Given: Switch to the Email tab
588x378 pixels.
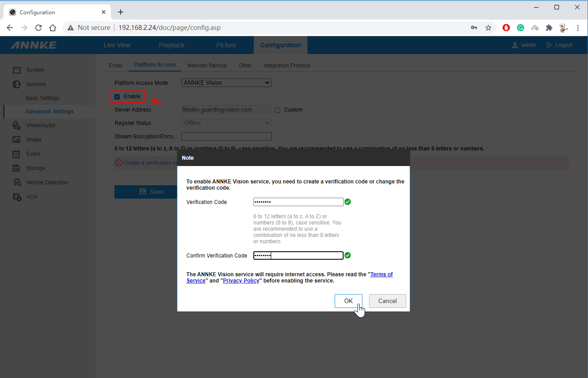Looking at the screenshot, I should click(115, 65).
